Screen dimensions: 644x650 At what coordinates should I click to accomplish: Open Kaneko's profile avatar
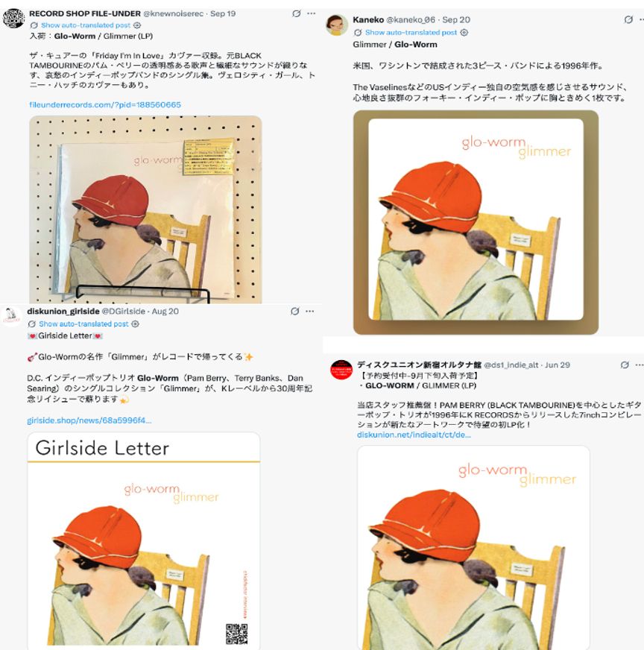pos(336,25)
